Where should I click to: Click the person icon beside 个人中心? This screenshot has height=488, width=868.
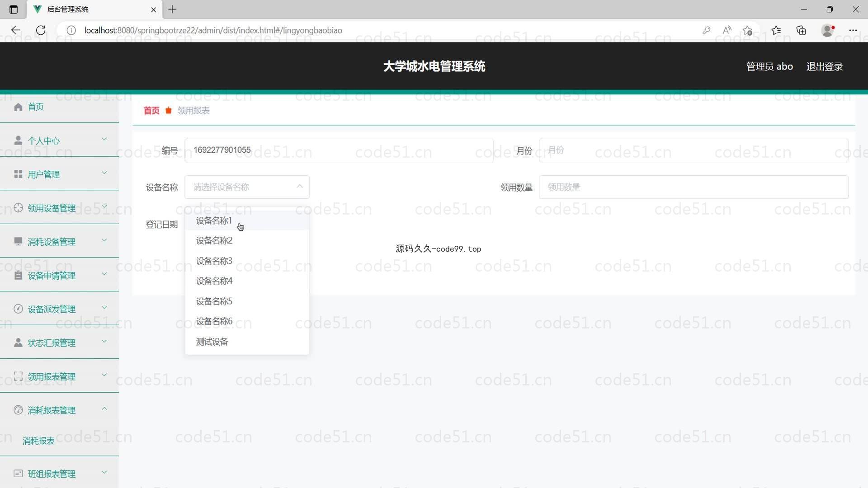[x=18, y=141]
